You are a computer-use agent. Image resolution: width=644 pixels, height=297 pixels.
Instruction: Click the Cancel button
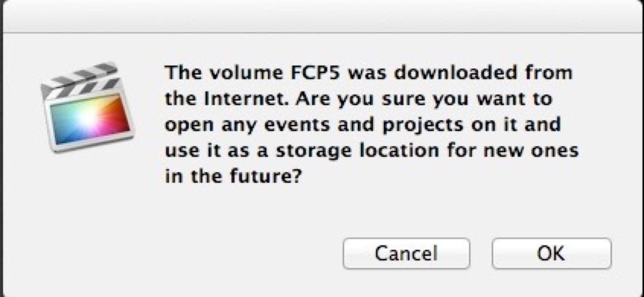pos(406,253)
